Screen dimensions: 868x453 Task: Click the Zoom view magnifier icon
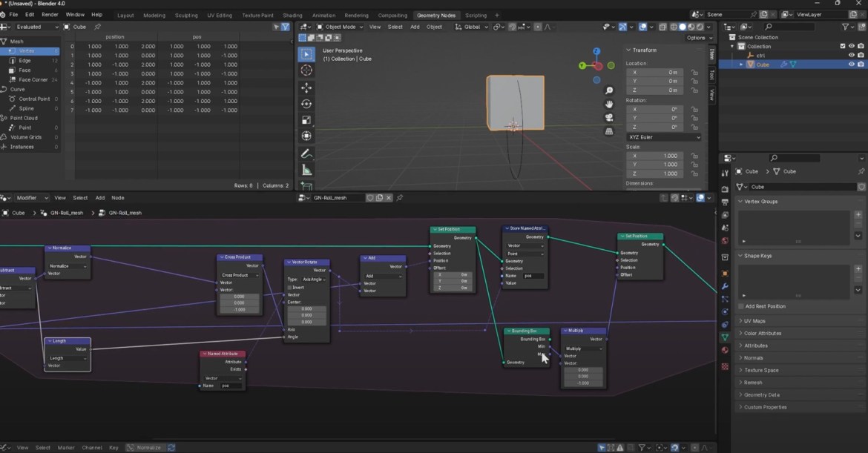coord(609,91)
